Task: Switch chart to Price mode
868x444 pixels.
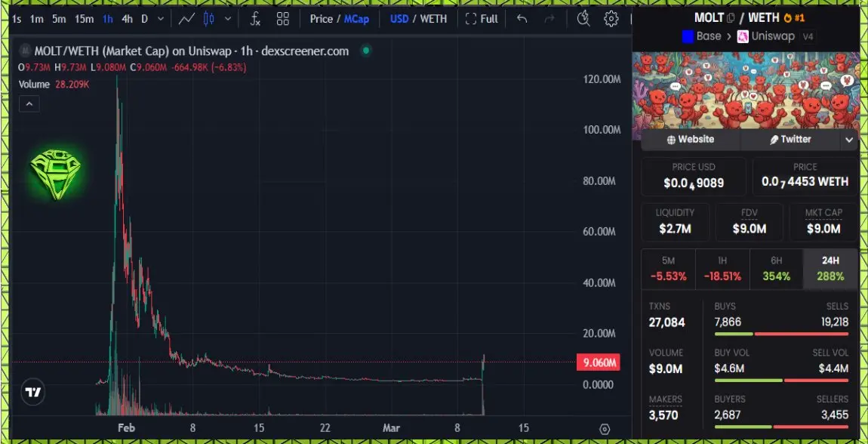Action: (x=321, y=19)
